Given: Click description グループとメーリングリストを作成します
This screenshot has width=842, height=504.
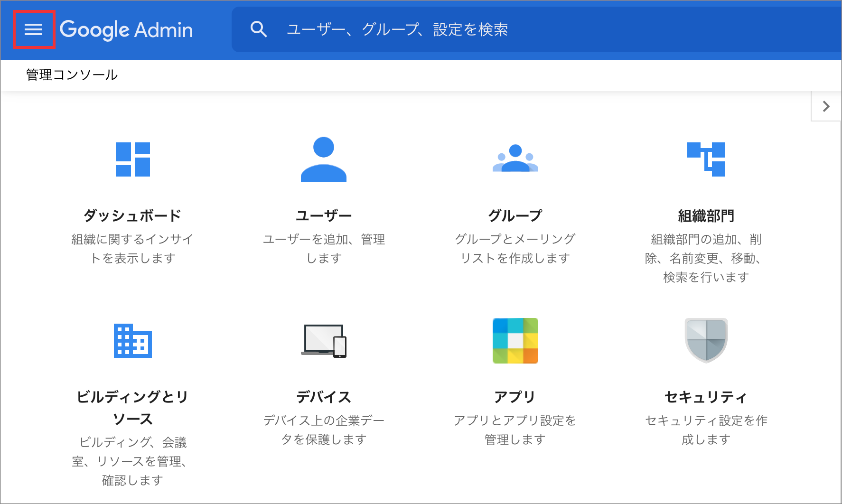Looking at the screenshot, I should (515, 249).
